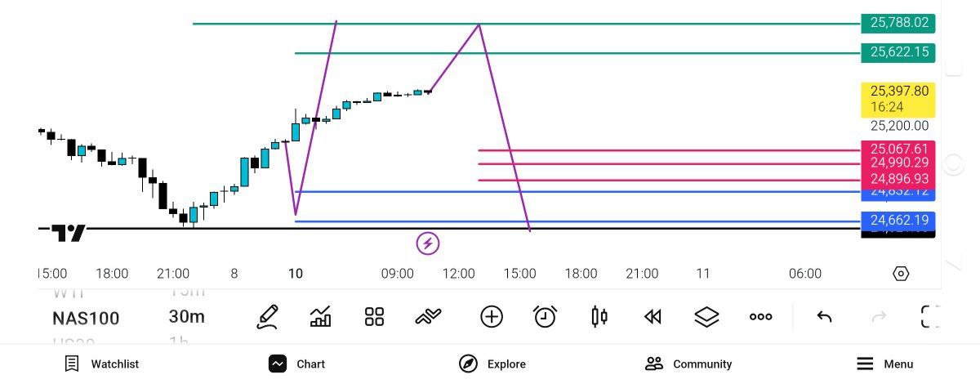
Task: Undo the last action with the left arrow
Action: [x=824, y=316]
